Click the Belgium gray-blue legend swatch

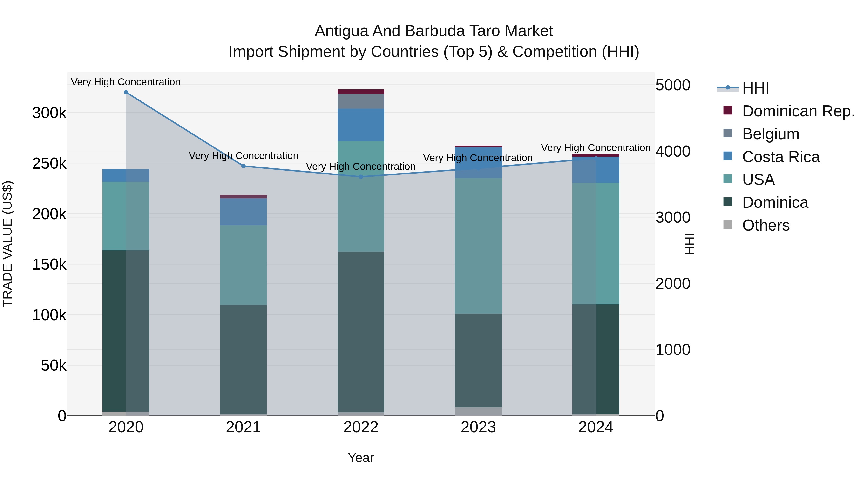(x=728, y=133)
